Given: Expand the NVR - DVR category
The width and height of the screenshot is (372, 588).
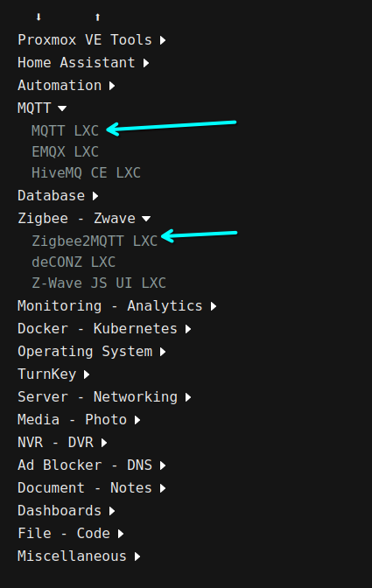Looking at the screenshot, I should 62,443.
